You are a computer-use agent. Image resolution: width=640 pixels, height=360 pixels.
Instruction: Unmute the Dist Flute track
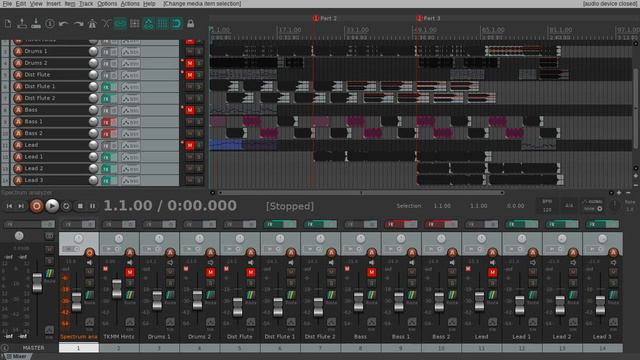coord(190,75)
